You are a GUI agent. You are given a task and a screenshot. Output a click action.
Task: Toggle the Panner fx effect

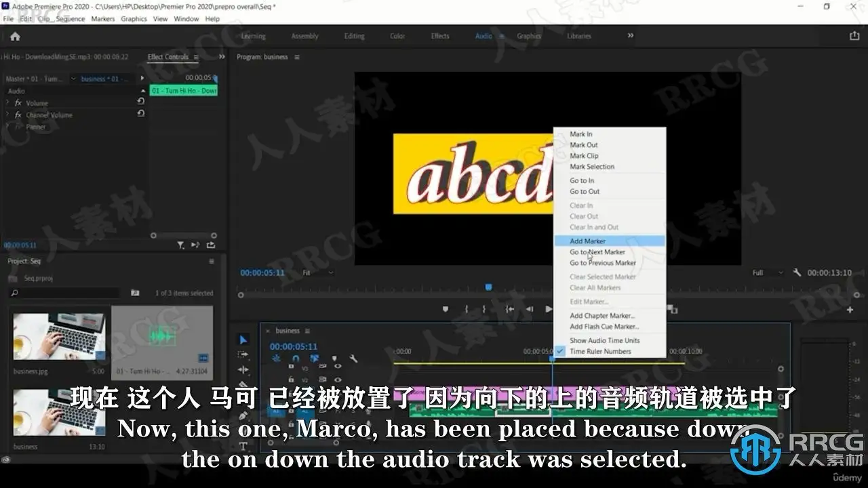click(18, 126)
